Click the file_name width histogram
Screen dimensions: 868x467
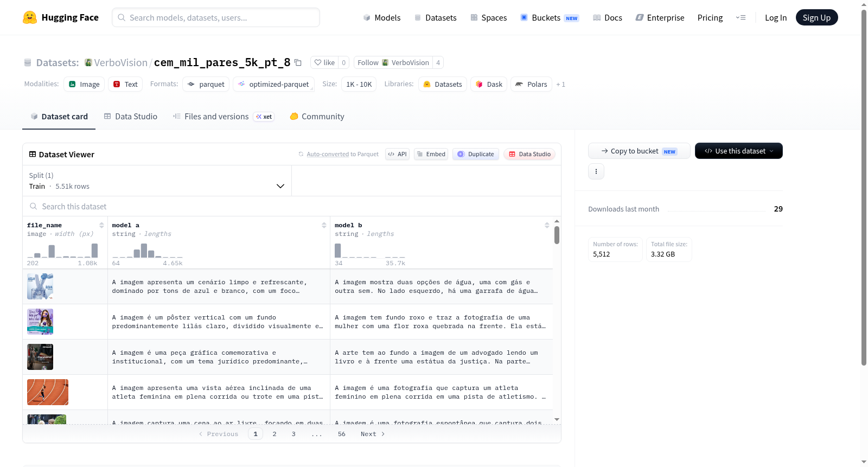coord(62,251)
